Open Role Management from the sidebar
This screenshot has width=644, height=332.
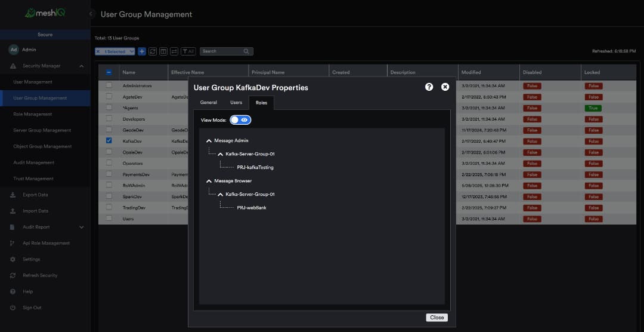click(x=33, y=114)
